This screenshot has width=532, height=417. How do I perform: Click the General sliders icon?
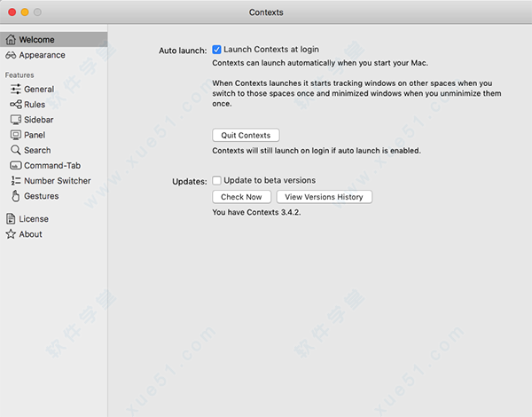pyautogui.click(x=16, y=89)
